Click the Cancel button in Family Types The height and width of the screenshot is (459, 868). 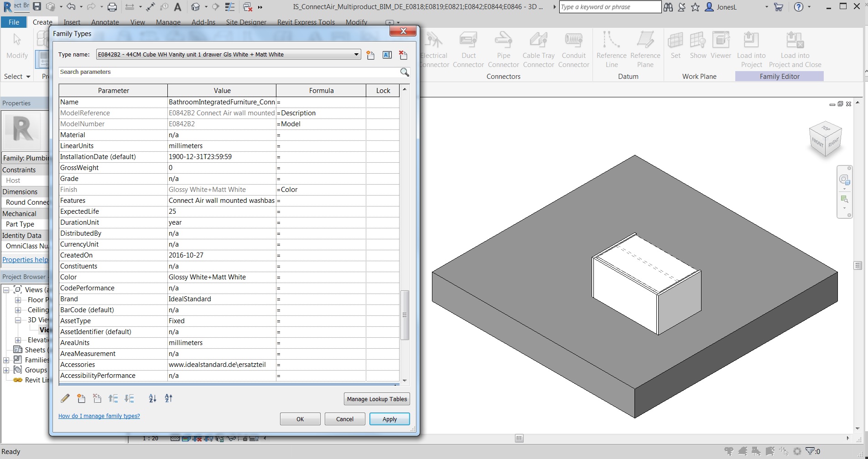coord(345,419)
